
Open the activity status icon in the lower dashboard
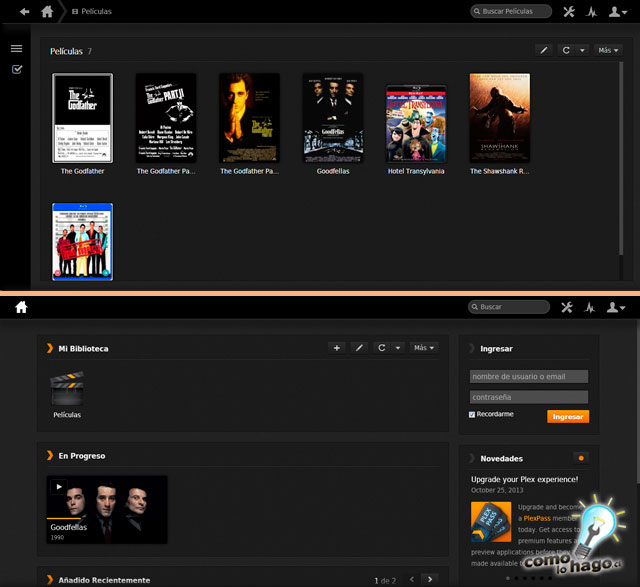[589, 307]
